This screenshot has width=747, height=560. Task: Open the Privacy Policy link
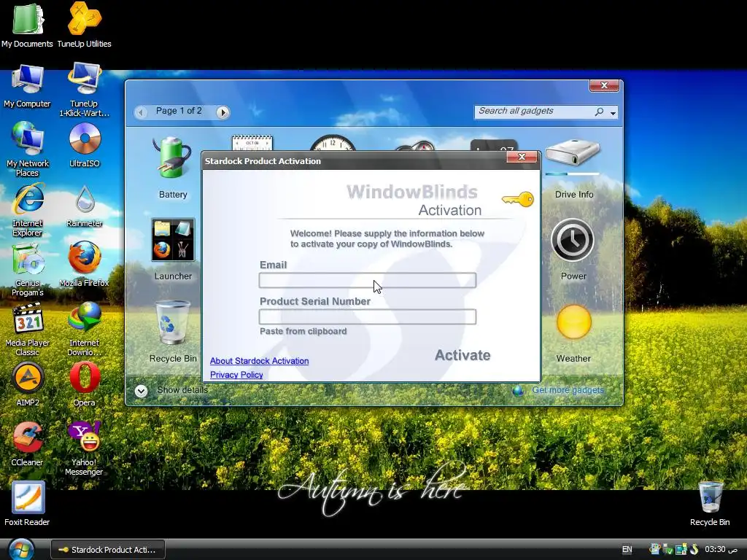[x=236, y=375]
